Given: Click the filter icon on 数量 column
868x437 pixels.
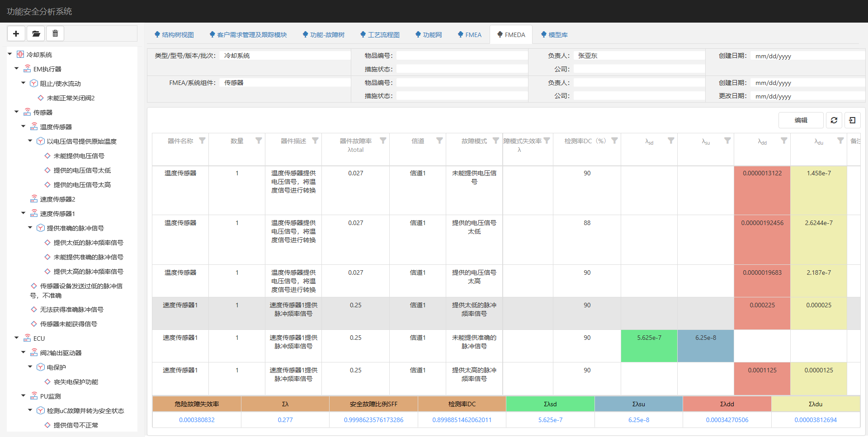Looking at the screenshot, I should tap(259, 141).
